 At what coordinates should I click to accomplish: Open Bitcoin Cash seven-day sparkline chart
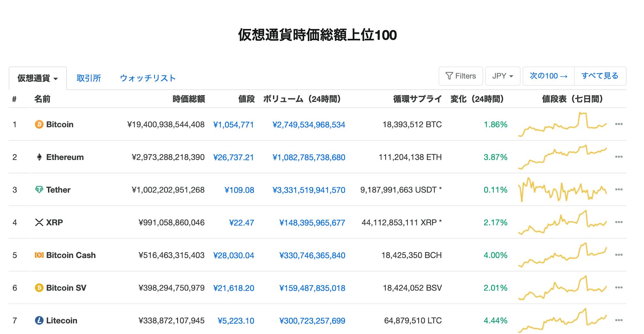pos(562,255)
